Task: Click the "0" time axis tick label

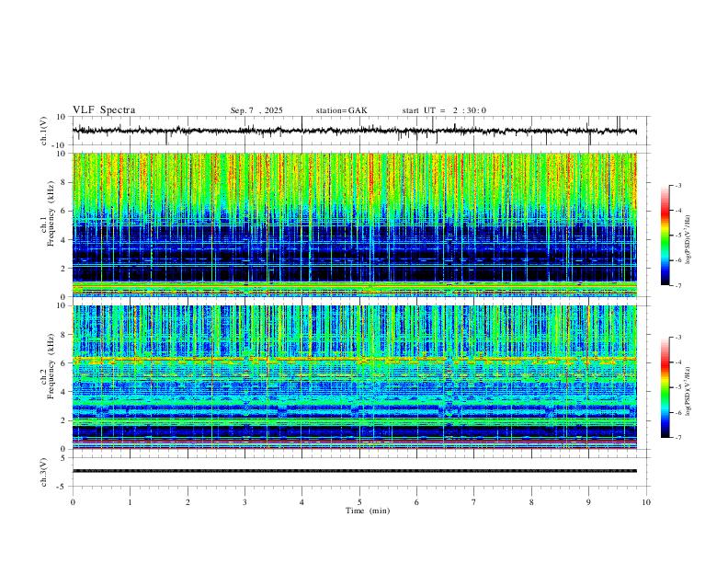Action: (73, 502)
